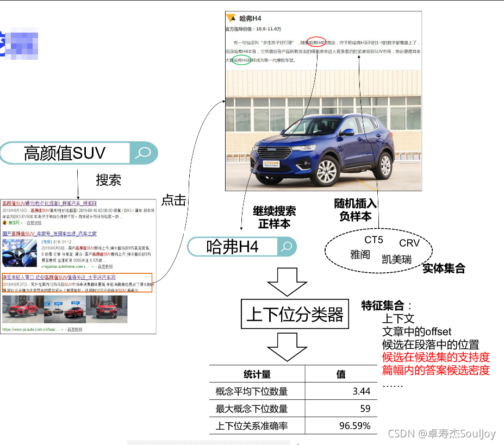Click inside the 高颜值SUV search input field
This screenshot has width=504, height=445.
[x=65, y=153]
